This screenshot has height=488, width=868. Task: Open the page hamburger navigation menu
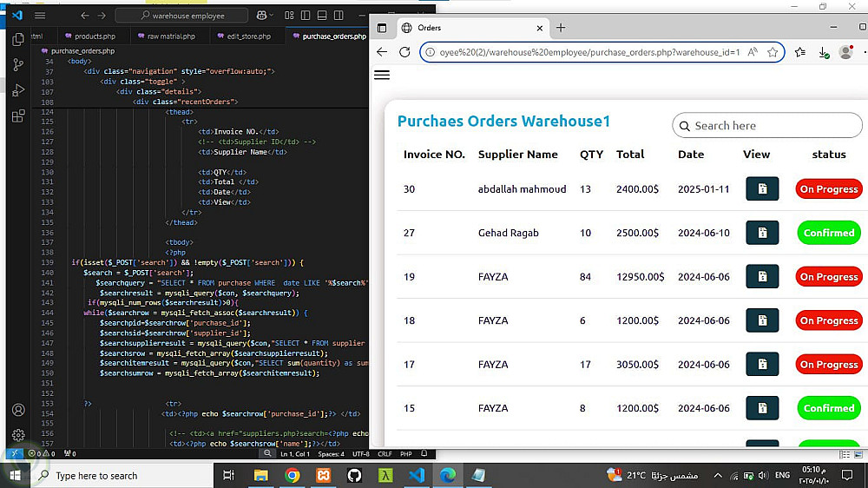coord(382,75)
